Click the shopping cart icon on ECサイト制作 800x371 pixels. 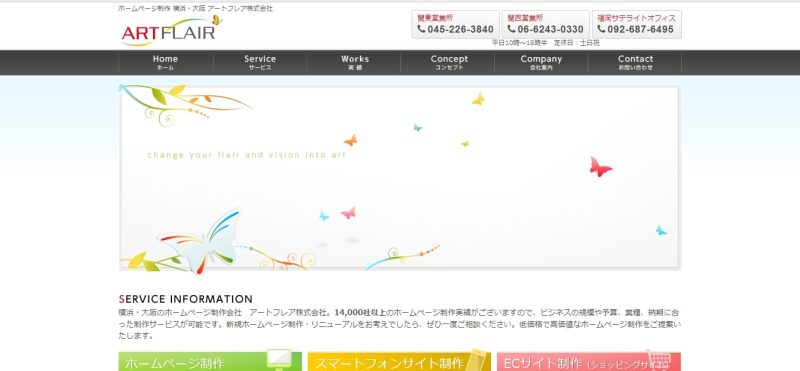coord(659,360)
